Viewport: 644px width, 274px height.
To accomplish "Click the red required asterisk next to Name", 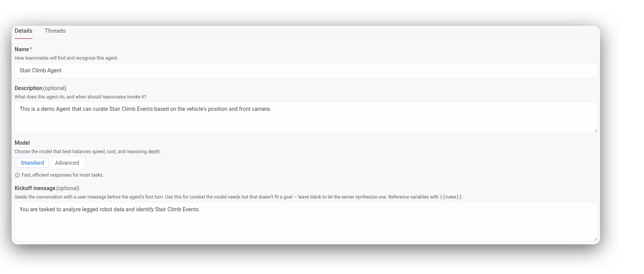I will (x=31, y=49).
